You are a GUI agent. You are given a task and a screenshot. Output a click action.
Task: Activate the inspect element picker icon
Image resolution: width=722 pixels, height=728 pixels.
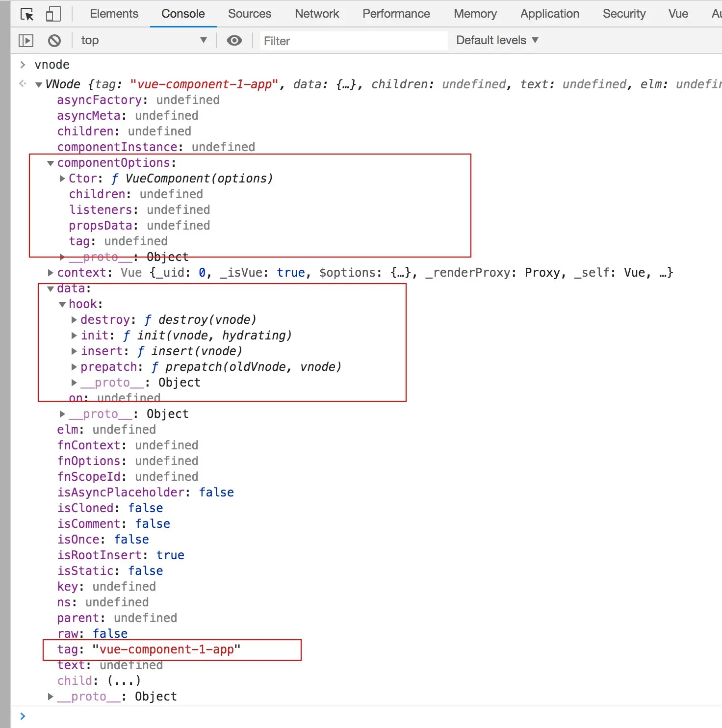[x=27, y=14]
